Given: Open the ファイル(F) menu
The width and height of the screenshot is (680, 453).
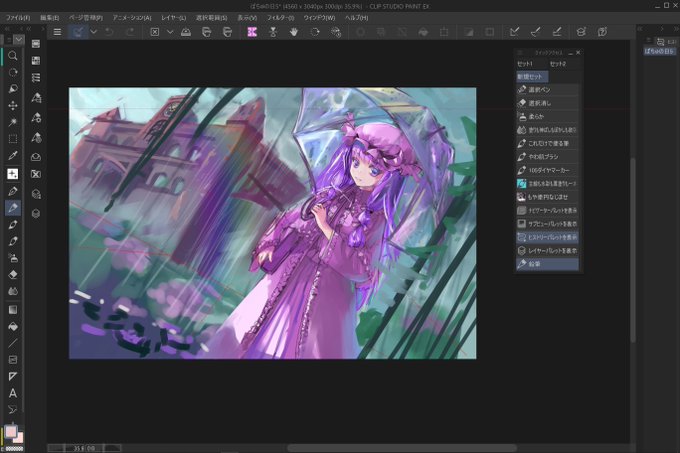Looking at the screenshot, I should 18,18.
